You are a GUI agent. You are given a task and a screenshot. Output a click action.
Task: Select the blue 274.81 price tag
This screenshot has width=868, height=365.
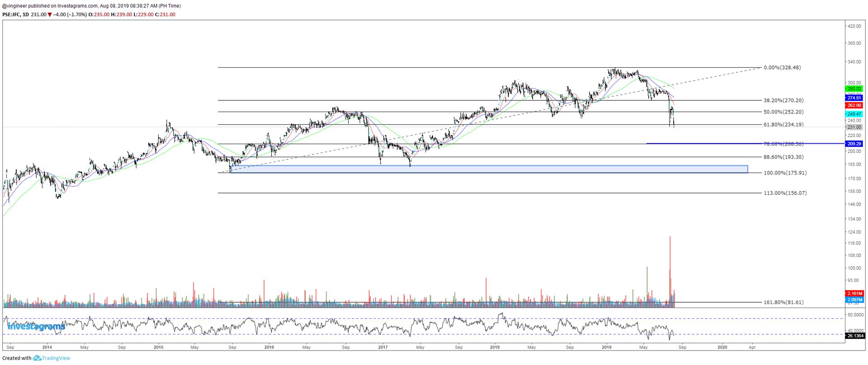click(x=854, y=98)
